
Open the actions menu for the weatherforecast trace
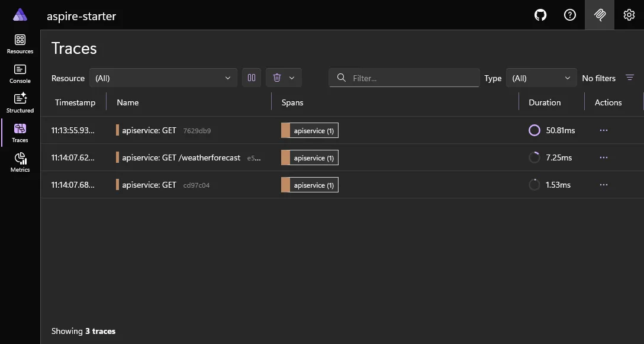[603, 157]
